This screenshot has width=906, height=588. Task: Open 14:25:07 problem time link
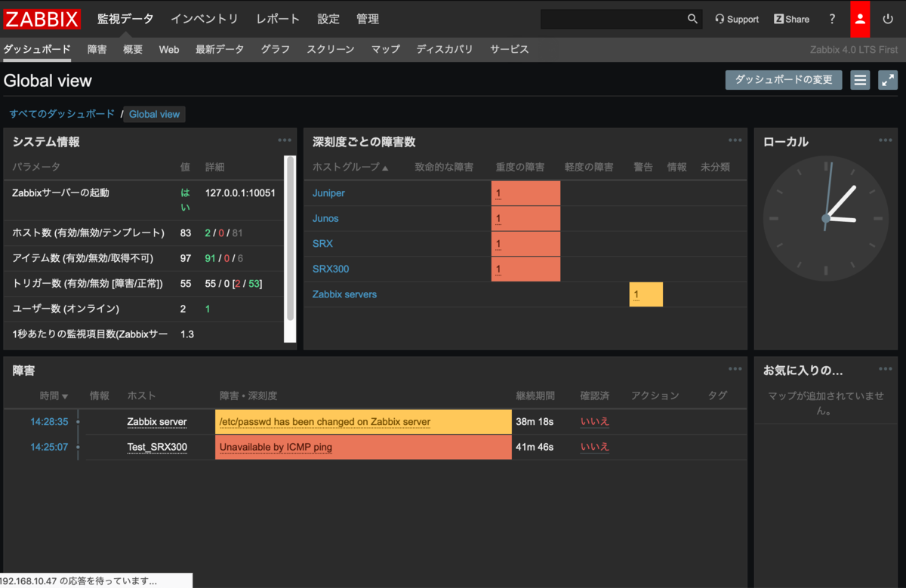click(x=49, y=447)
